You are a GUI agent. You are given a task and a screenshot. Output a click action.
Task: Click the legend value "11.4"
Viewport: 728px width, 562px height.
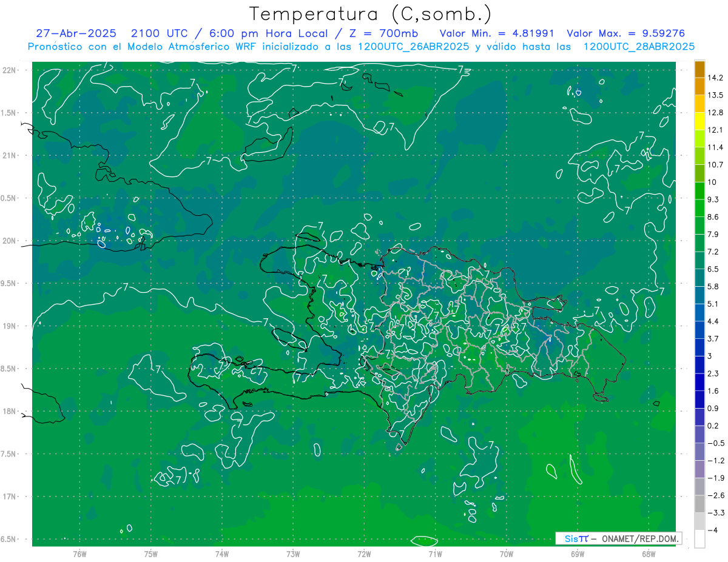[716, 147]
